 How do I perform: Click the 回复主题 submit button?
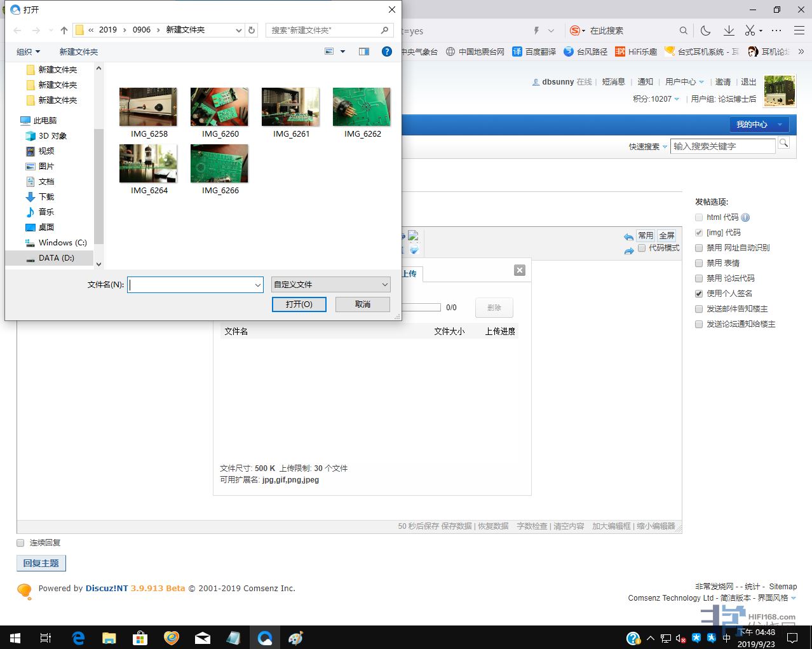click(x=41, y=563)
